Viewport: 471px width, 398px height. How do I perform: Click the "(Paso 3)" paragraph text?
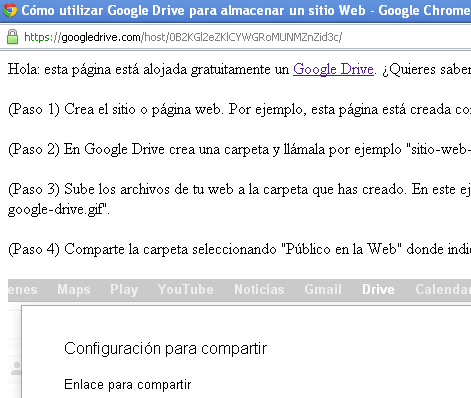(239, 199)
